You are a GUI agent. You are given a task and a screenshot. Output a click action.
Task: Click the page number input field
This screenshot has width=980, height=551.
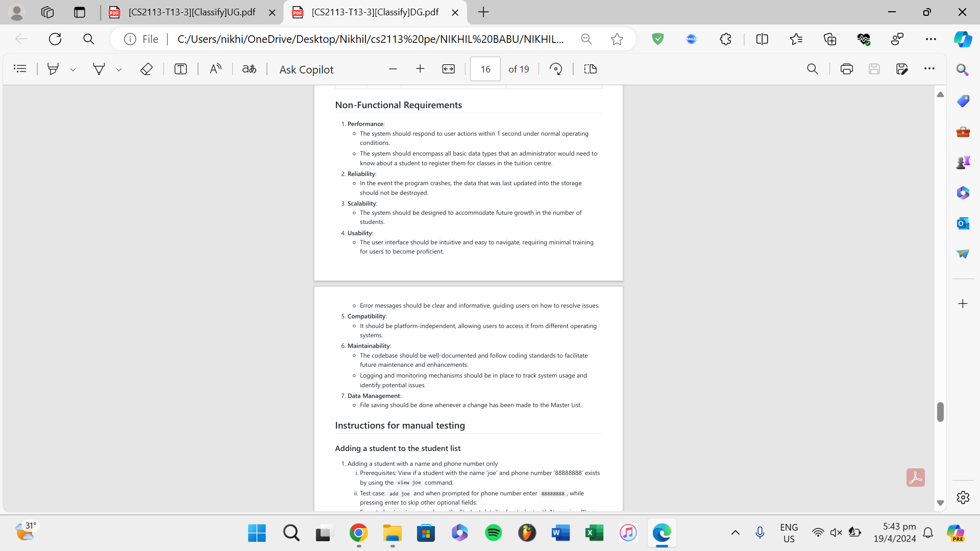[x=485, y=69]
